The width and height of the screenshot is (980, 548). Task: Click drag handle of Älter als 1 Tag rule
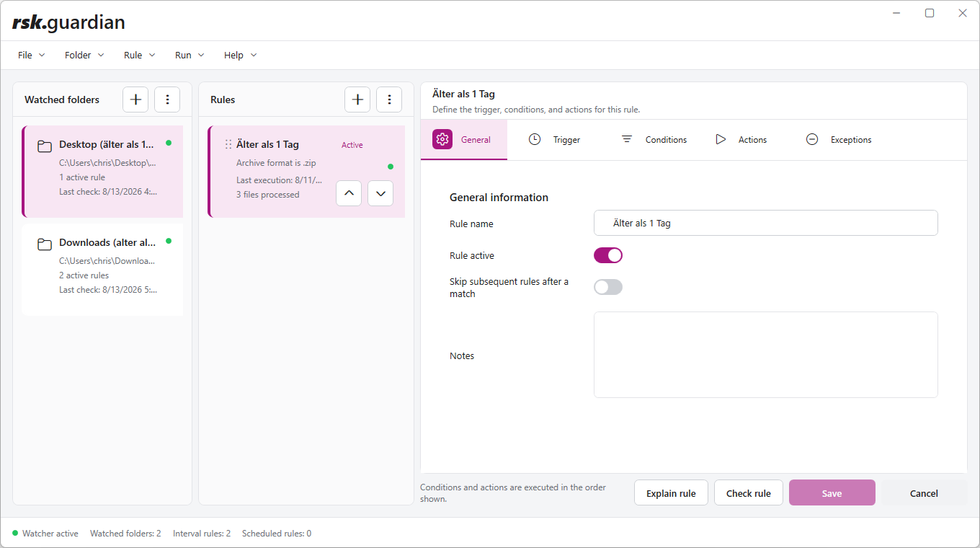coord(228,144)
